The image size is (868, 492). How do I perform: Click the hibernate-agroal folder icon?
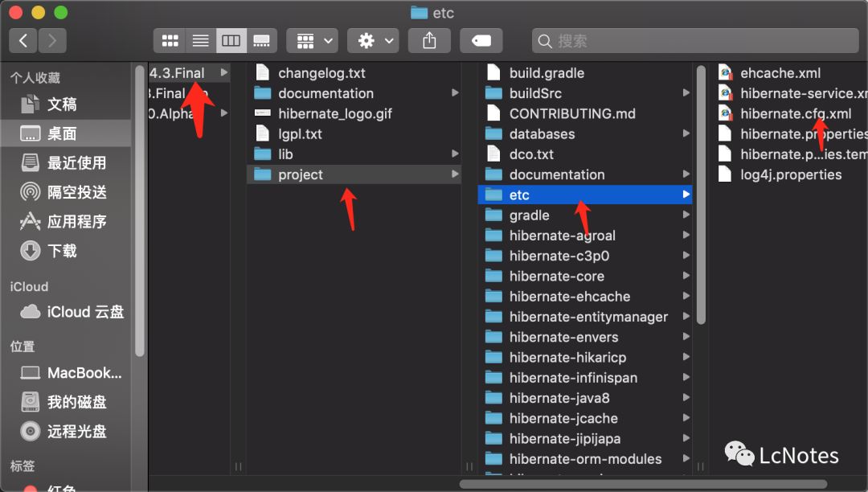493,236
